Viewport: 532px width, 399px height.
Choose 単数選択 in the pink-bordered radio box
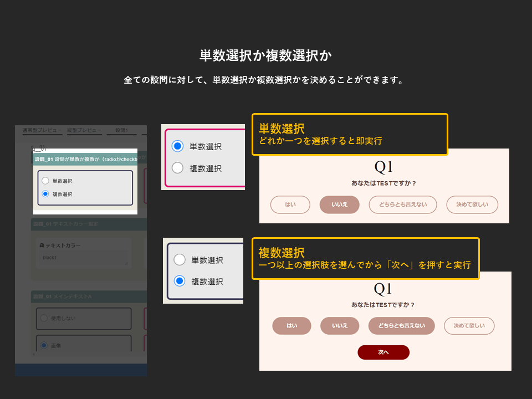(x=177, y=146)
